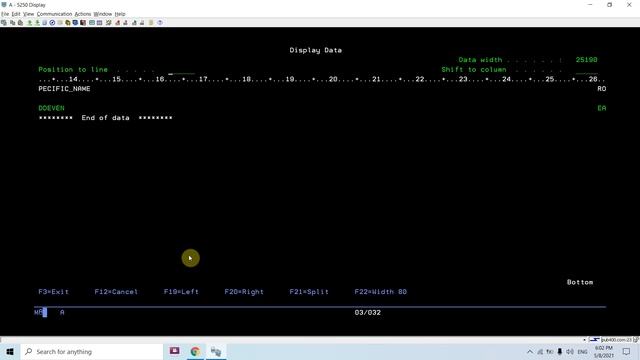Click the DOEVEN data value

click(x=51, y=108)
